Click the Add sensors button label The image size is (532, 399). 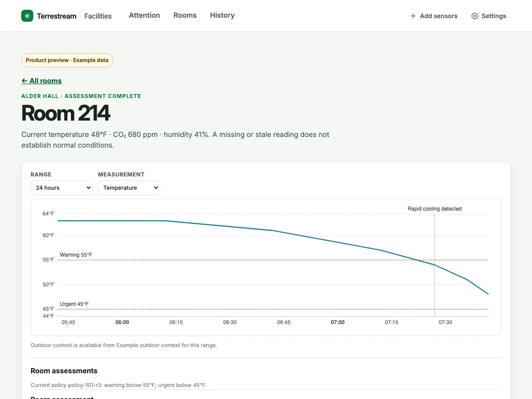click(x=438, y=16)
